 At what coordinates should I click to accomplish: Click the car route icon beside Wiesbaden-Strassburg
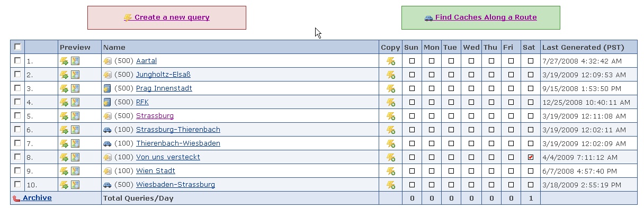pyautogui.click(x=108, y=185)
